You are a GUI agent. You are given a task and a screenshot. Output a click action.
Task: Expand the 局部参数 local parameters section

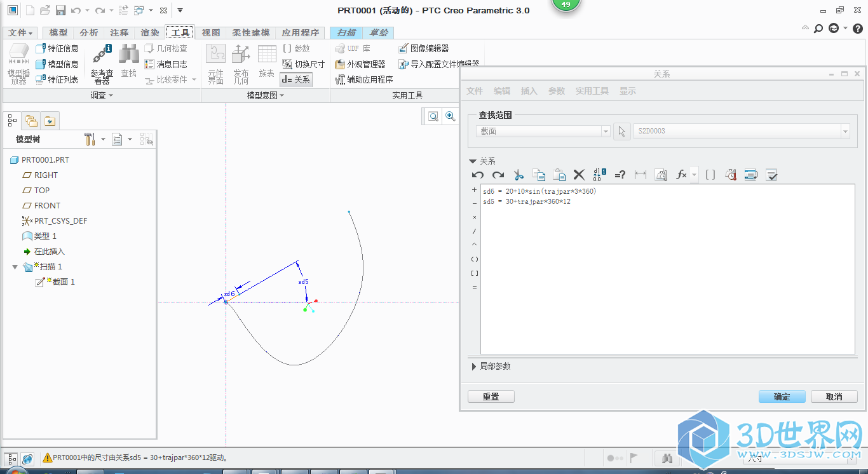click(x=473, y=367)
